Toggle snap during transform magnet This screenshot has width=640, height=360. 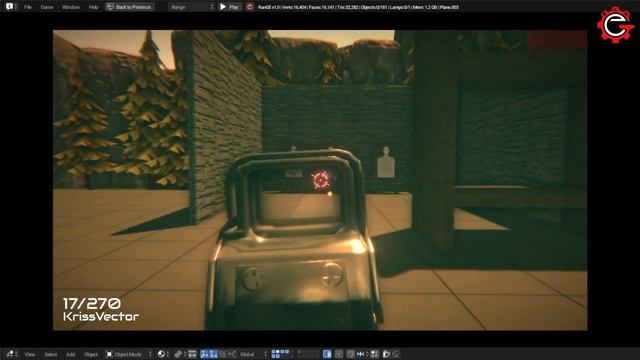[350, 354]
